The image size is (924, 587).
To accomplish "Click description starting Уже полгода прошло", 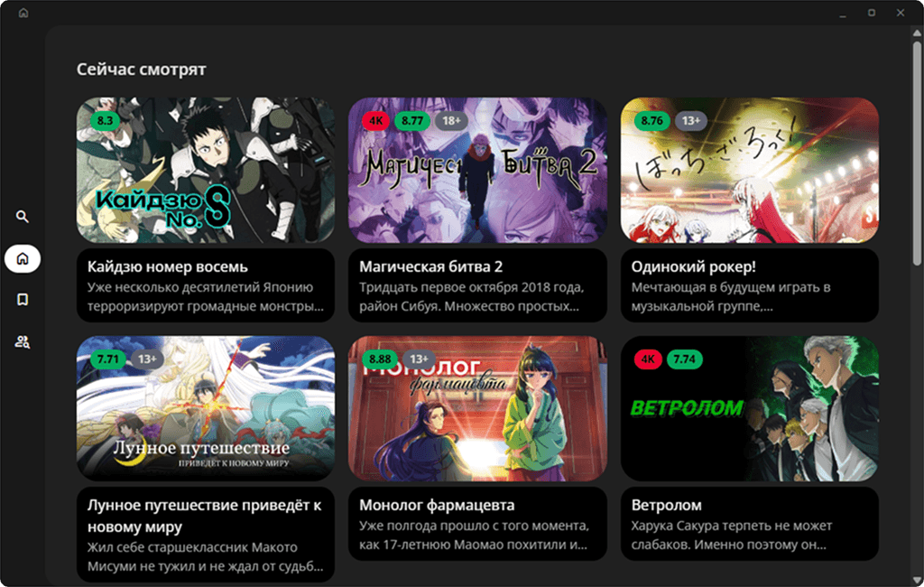I will coord(474,536).
